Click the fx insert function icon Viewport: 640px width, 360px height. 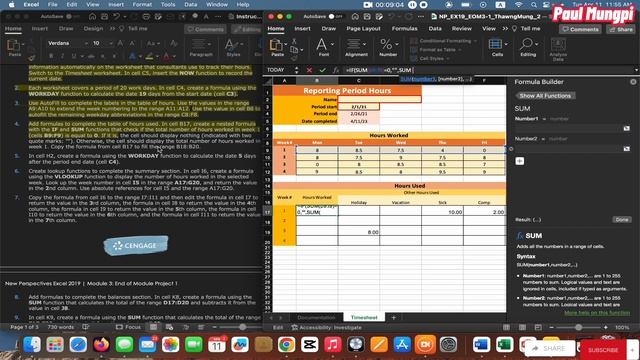(x=336, y=70)
